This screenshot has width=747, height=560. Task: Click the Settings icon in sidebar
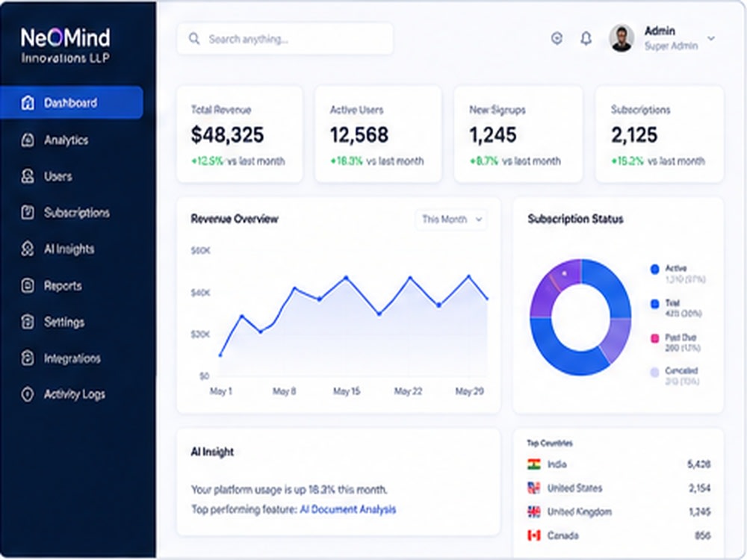click(x=28, y=321)
